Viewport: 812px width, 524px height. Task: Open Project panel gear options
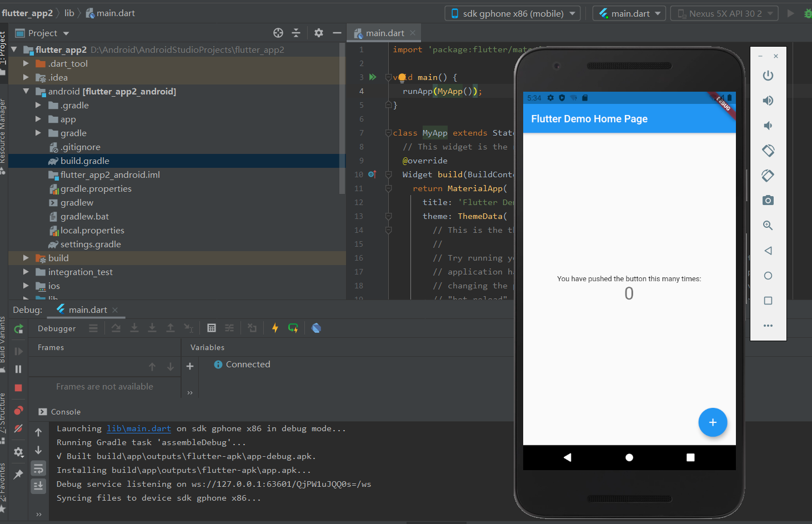click(319, 33)
